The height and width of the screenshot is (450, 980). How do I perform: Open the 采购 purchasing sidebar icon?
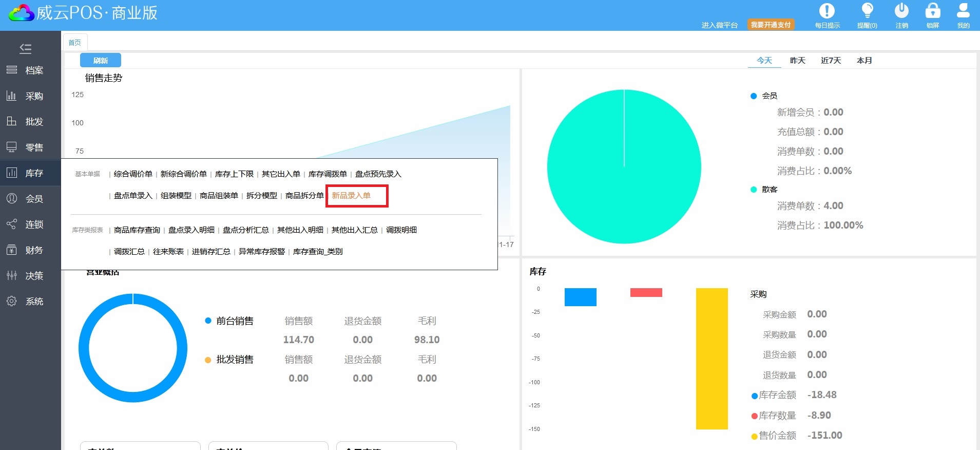[12, 96]
